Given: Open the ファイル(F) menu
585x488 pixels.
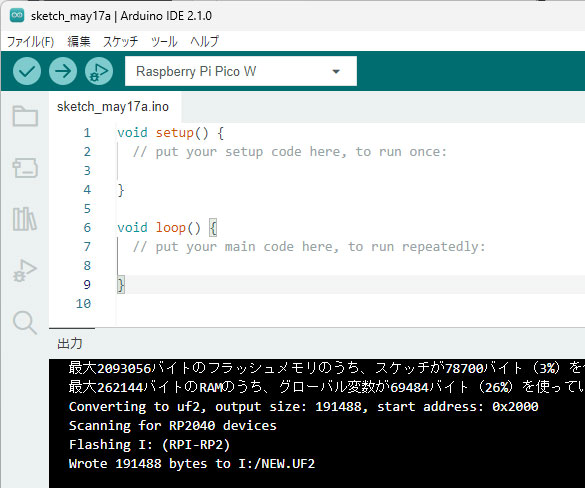Looking at the screenshot, I should 31,41.
